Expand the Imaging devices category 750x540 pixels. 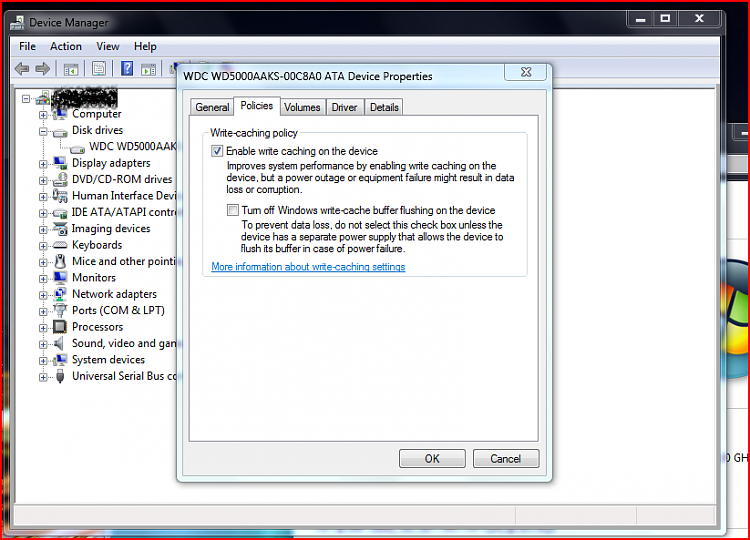43,230
